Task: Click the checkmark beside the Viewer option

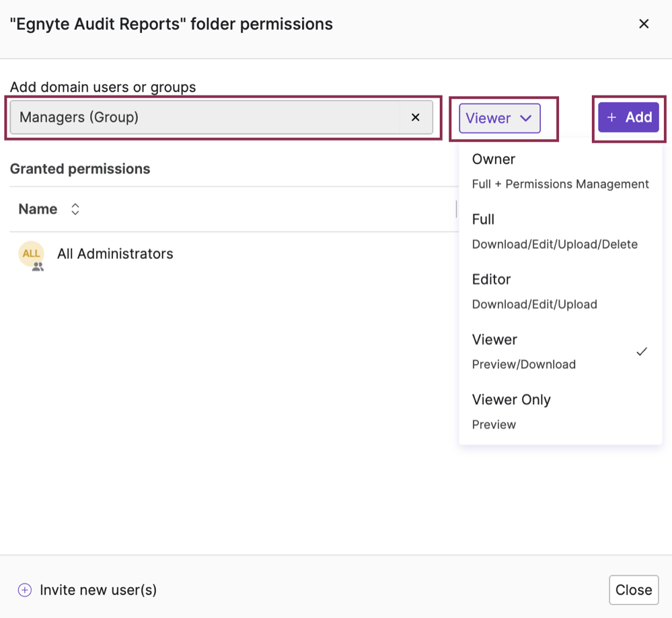Action: pyautogui.click(x=642, y=351)
